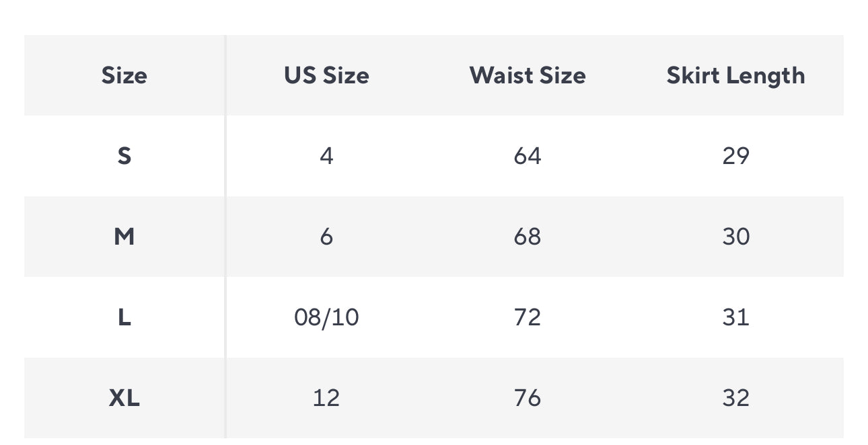Screen dimensions: 868x445
Task: Click the Waist Size column header
Action: click(528, 75)
